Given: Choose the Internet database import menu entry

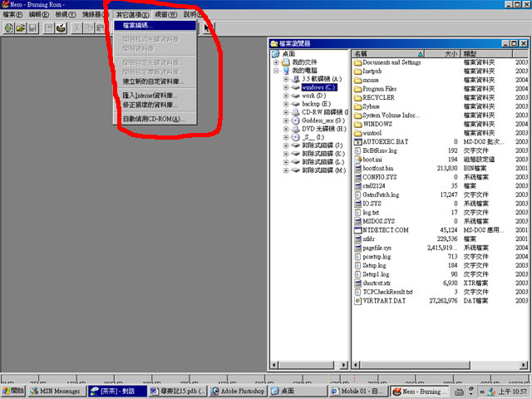Looking at the screenshot, I should pos(155,96).
